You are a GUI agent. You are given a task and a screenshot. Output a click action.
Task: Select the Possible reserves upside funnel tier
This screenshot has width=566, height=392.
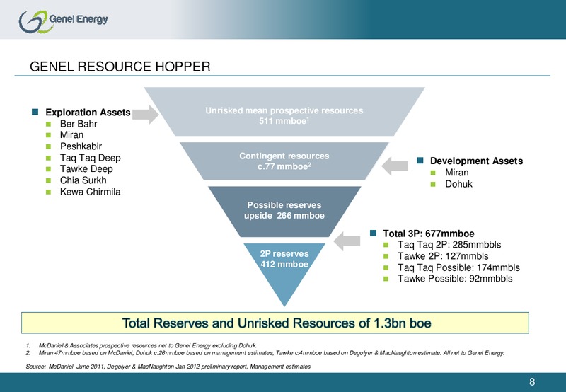[x=284, y=212]
